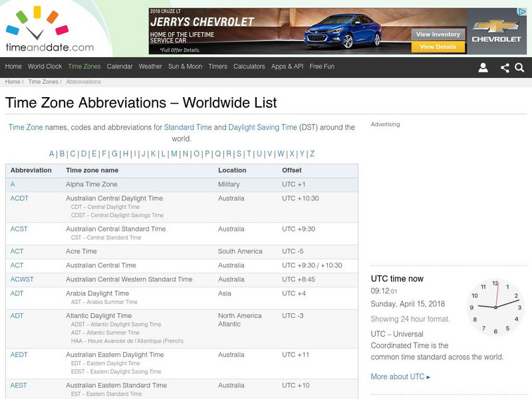Jump to letter P in alphabet index
Viewport: 532px width, 399px height.
pos(207,154)
